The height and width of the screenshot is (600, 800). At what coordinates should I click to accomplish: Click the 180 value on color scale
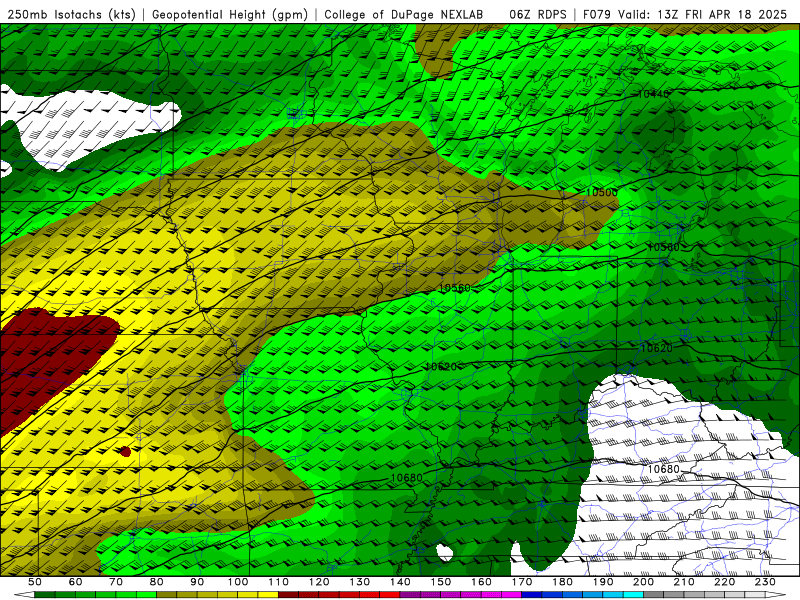[x=562, y=582]
